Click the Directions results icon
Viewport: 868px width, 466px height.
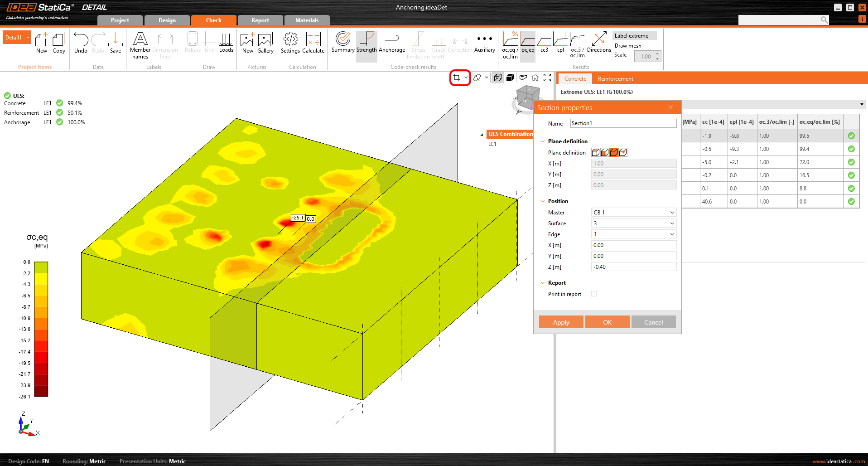point(599,43)
